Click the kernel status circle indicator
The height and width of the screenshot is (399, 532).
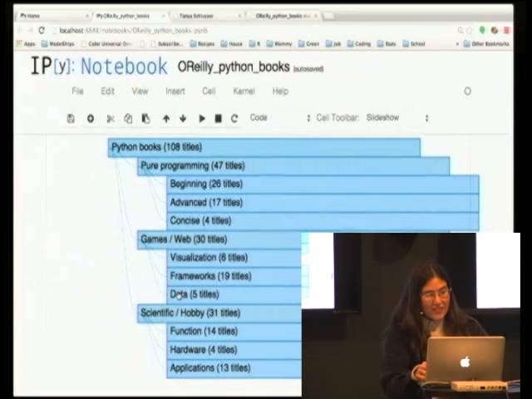point(467,91)
